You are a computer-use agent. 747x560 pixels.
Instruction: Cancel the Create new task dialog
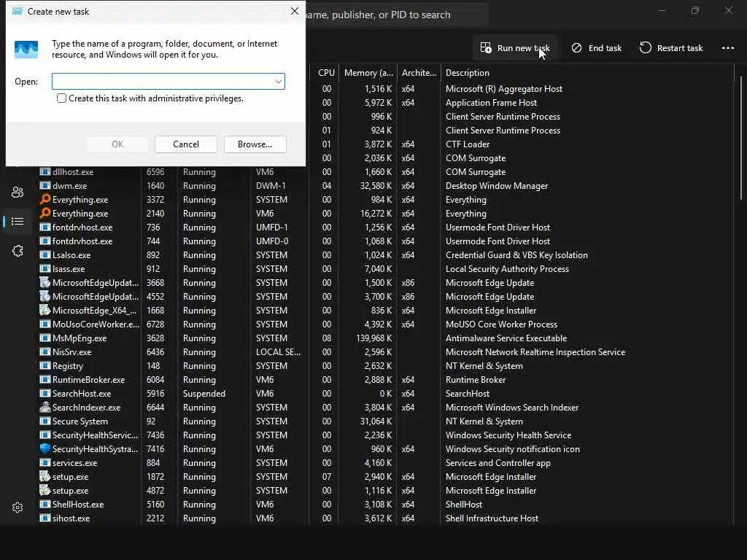coord(186,144)
